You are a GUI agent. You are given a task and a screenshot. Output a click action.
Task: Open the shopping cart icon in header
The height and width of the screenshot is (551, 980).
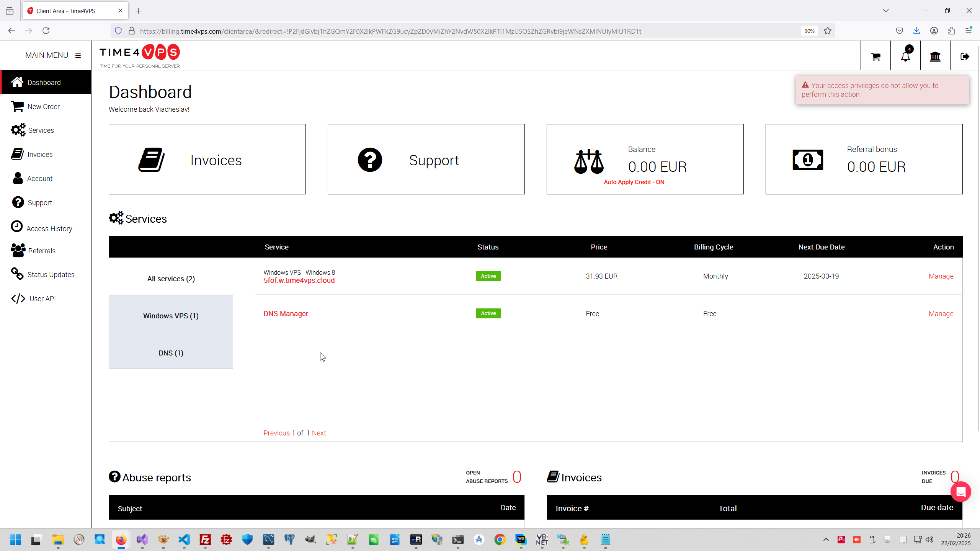(x=875, y=57)
